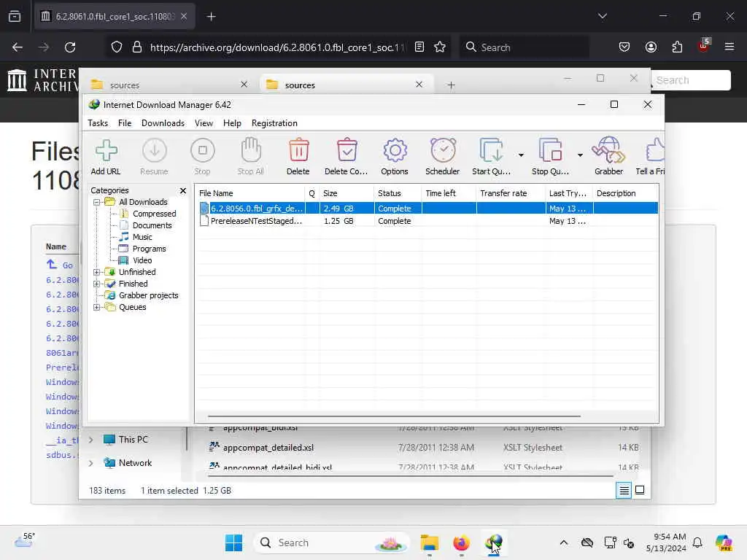Switch Explorer to large icons view
Image resolution: width=747 pixels, height=560 pixels.
640,490
